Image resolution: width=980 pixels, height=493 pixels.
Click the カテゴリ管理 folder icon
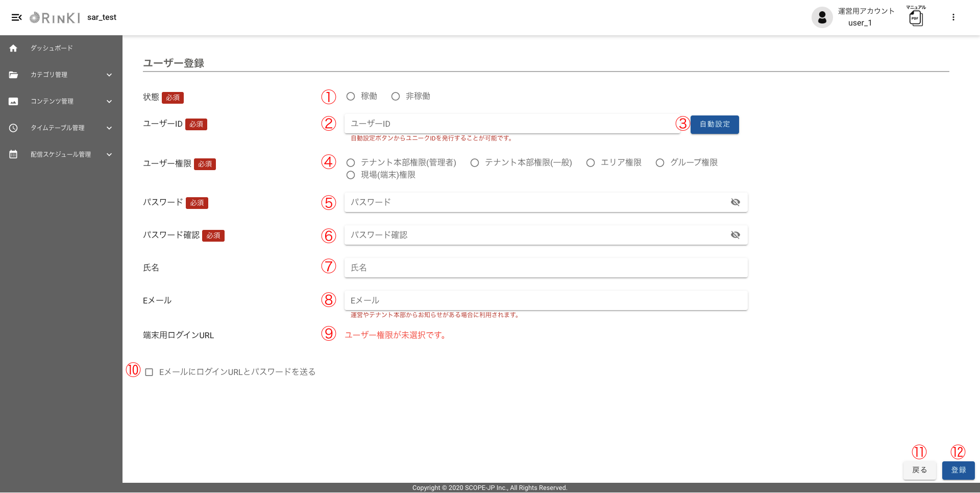pos(13,75)
